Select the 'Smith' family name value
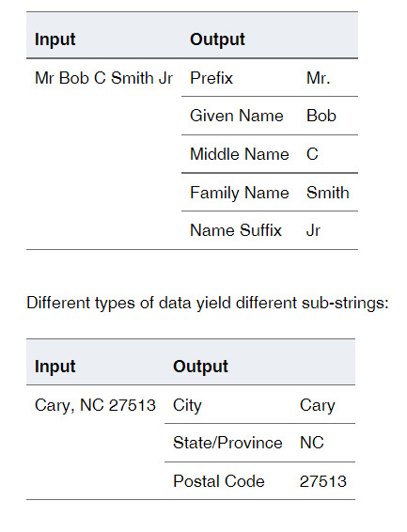 328,193
